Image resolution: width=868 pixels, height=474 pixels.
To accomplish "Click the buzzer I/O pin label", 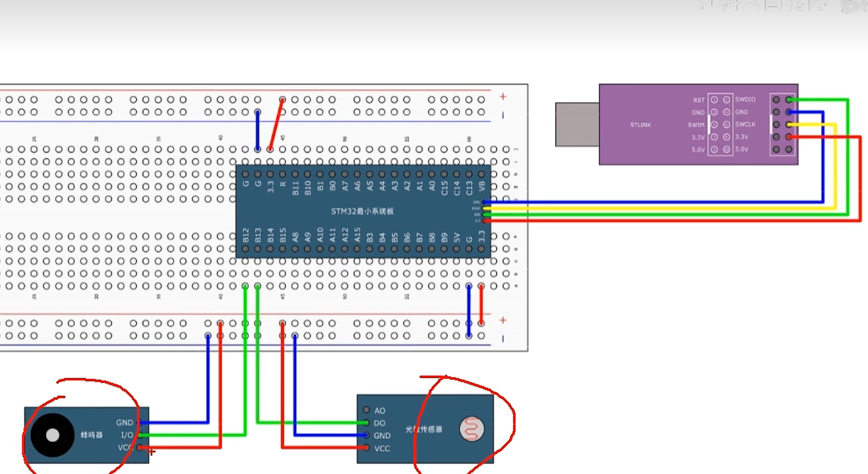I will pos(126,435).
